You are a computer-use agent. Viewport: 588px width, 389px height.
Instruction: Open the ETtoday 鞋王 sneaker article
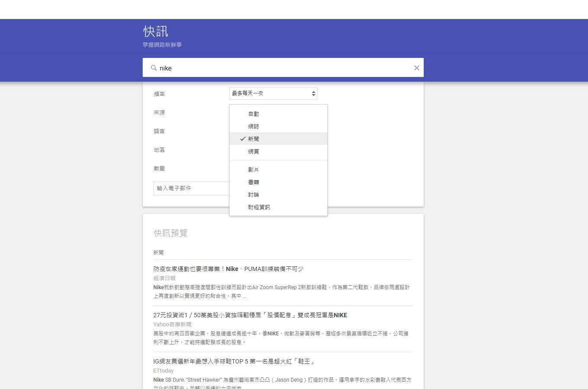[234, 361]
